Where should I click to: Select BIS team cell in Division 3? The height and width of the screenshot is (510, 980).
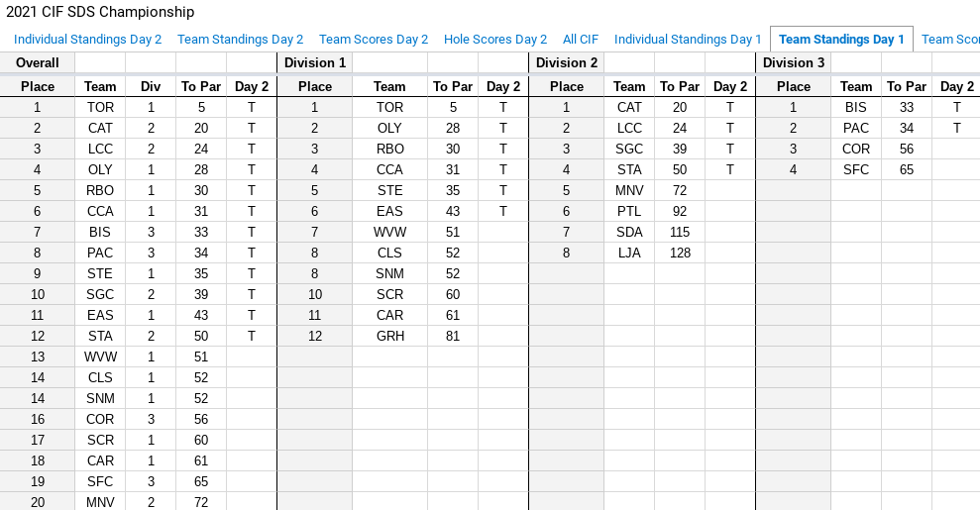click(x=856, y=107)
